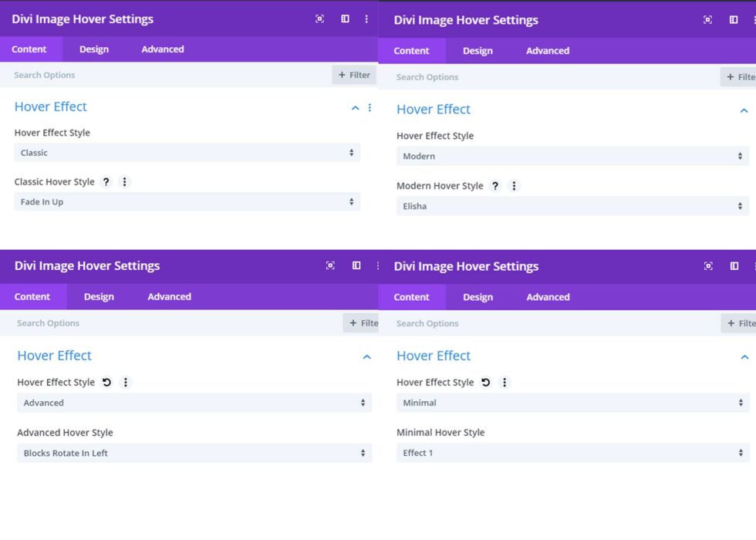
Task: Open the three-dot menu in the top-left panel header
Action: (366, 19)
